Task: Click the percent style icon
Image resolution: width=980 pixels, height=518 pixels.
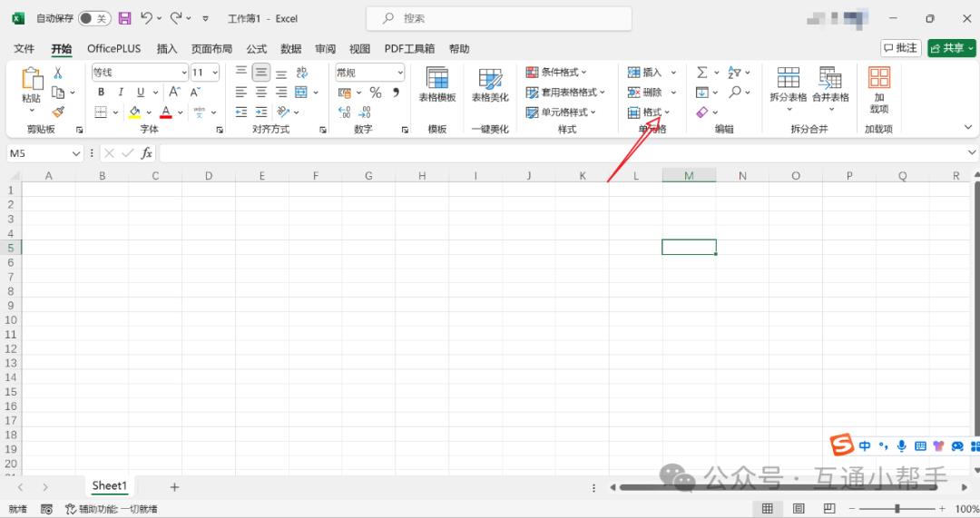Action: pos(375,93)
